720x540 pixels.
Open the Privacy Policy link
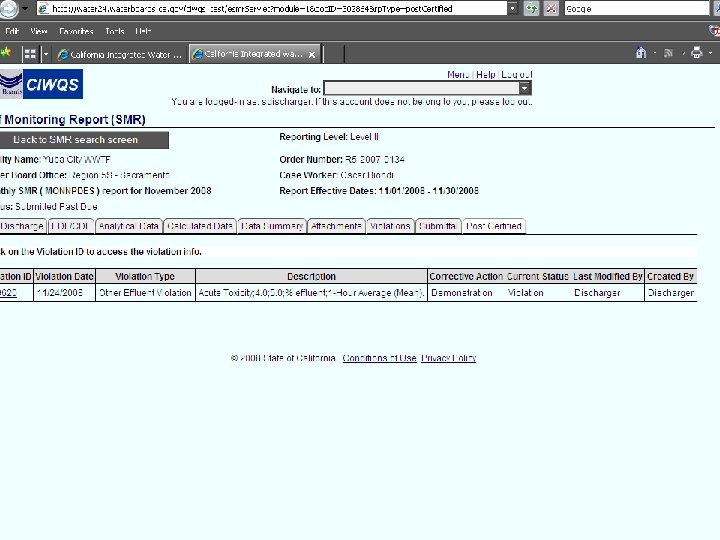point(448,358)
